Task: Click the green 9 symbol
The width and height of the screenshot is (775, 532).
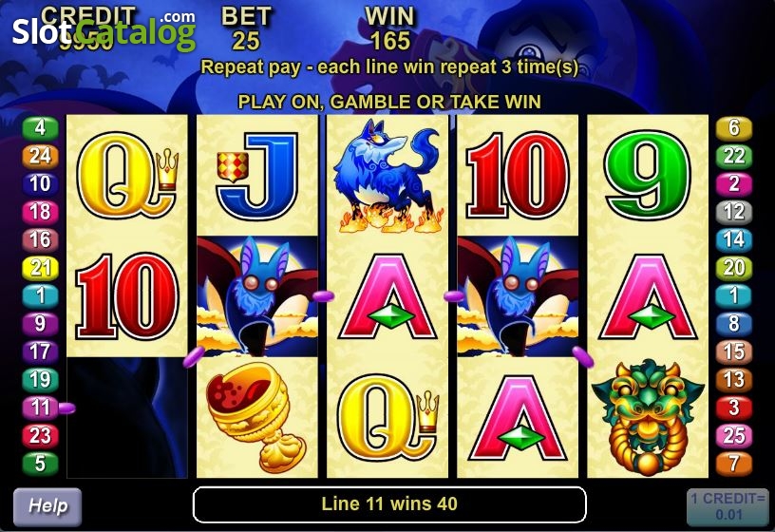Action: pos(648,176)
